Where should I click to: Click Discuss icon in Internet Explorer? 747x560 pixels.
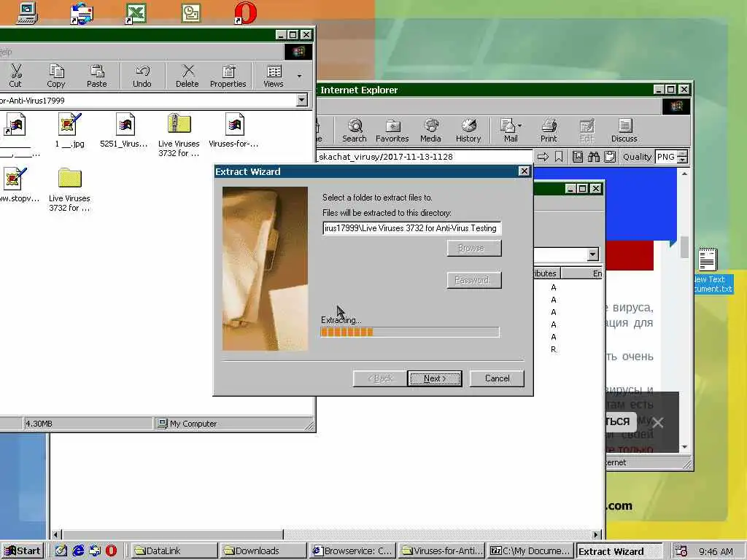tap(624, 131)
